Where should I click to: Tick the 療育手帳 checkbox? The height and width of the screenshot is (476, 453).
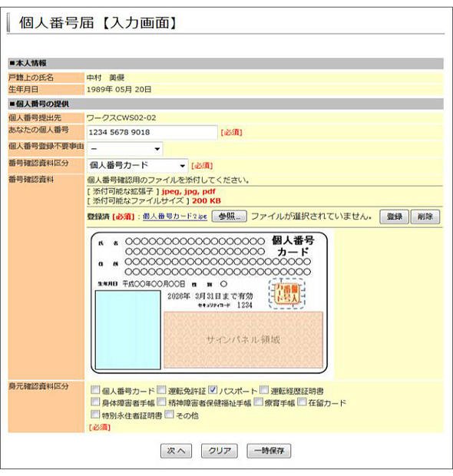[x=258, y=402]
